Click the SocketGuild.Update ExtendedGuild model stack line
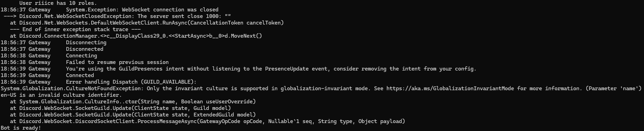 point(133,115)
